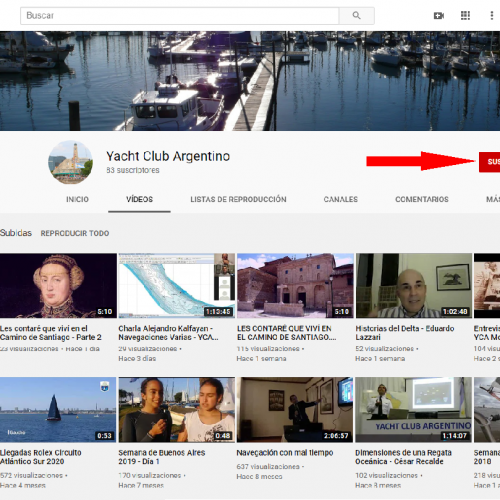
Task: Click title 'Dimensiones de una Regata Oceánica - César Recalde'
Action: 403,457
